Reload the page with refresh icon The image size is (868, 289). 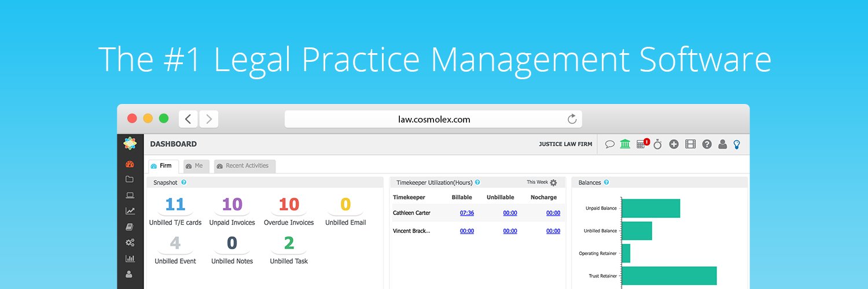pyautogui.click(x=572, y=119)
